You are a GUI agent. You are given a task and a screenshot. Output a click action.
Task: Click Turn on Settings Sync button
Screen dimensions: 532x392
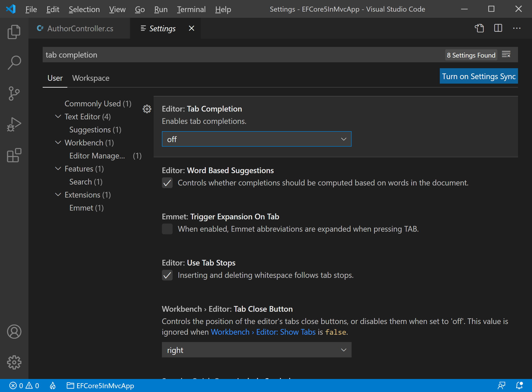pos(479,76)
